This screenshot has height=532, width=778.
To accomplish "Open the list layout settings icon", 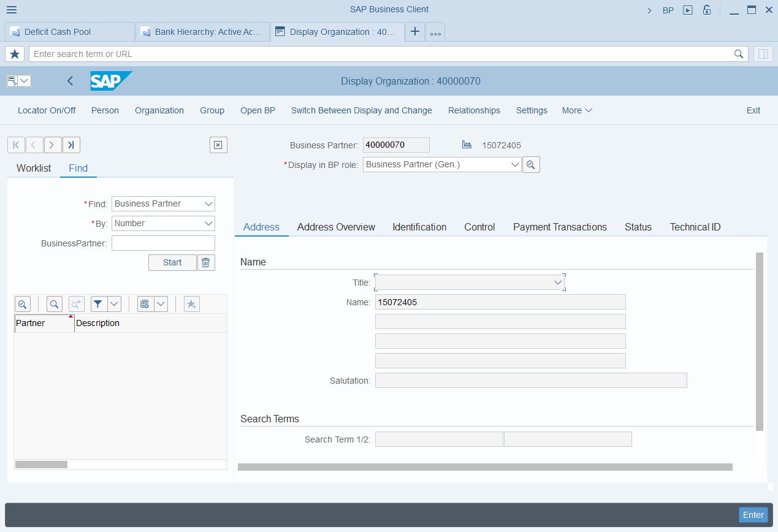I will [145, 304].
